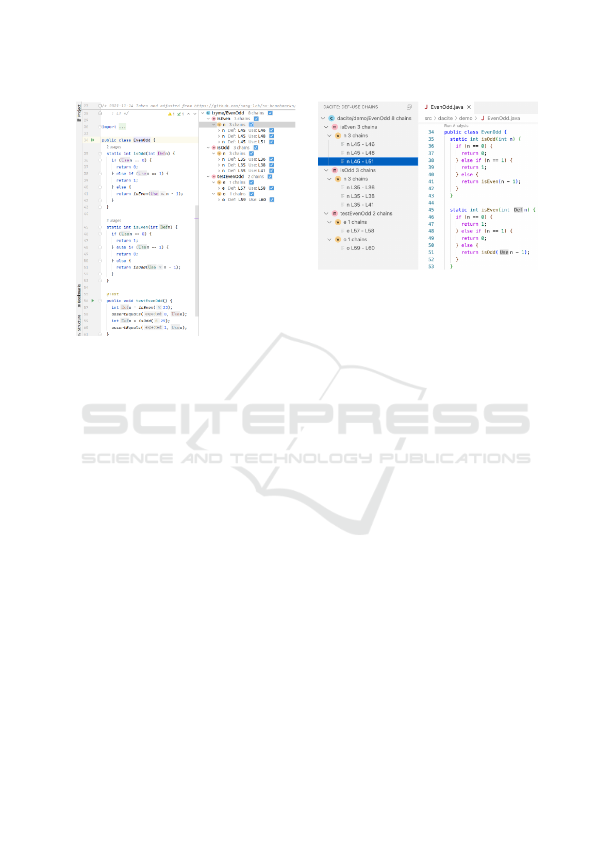
Task: Click the collapse all icon in Dacite panel header
Action: point(409,107)
